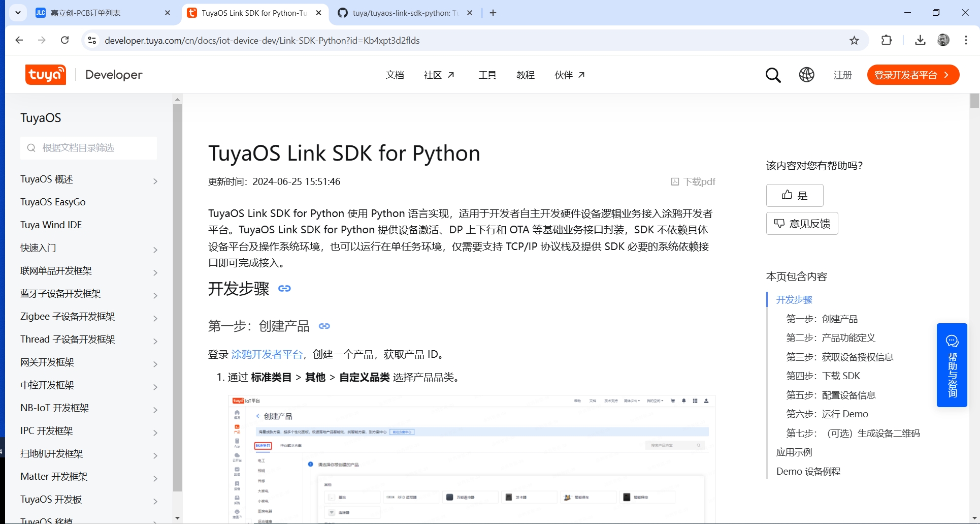The width and height of the screenshot is (980, 524).
Task: Jump to Demo 设备例程 section
Action: pos(808,472)
